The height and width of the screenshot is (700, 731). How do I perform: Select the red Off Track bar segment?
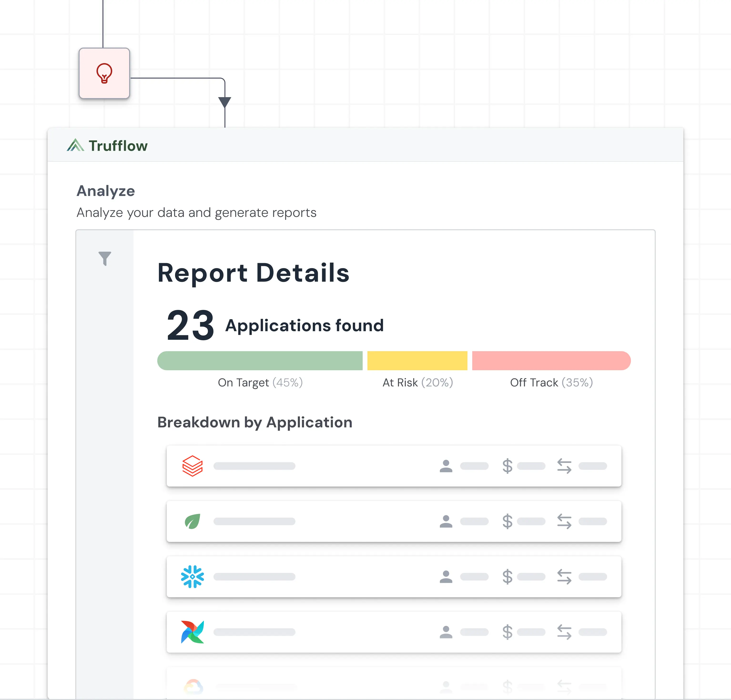tap(551, 360)
